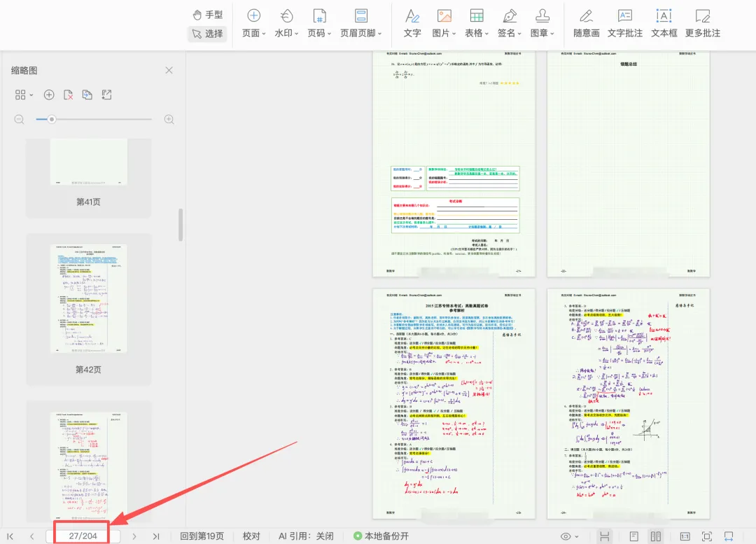Select the 随意画 freehand draw tool
This screenshot has width=756, height=544.
tap(587, 23)
